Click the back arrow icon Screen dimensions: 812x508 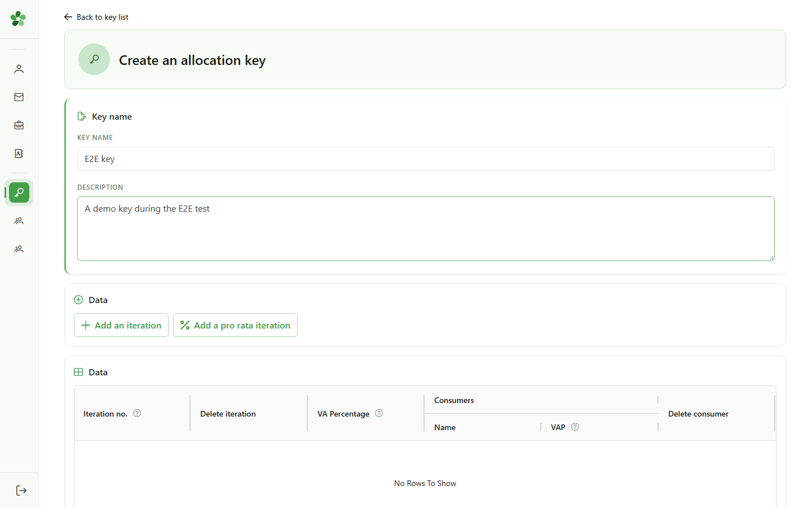68,17
